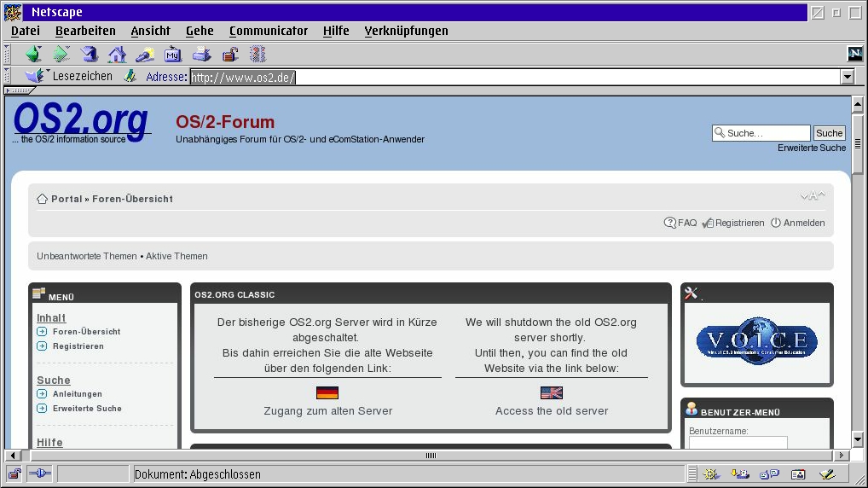Click the Registrieren link in header bar
This screenshot has width=868, height=488.
(739, 223)
